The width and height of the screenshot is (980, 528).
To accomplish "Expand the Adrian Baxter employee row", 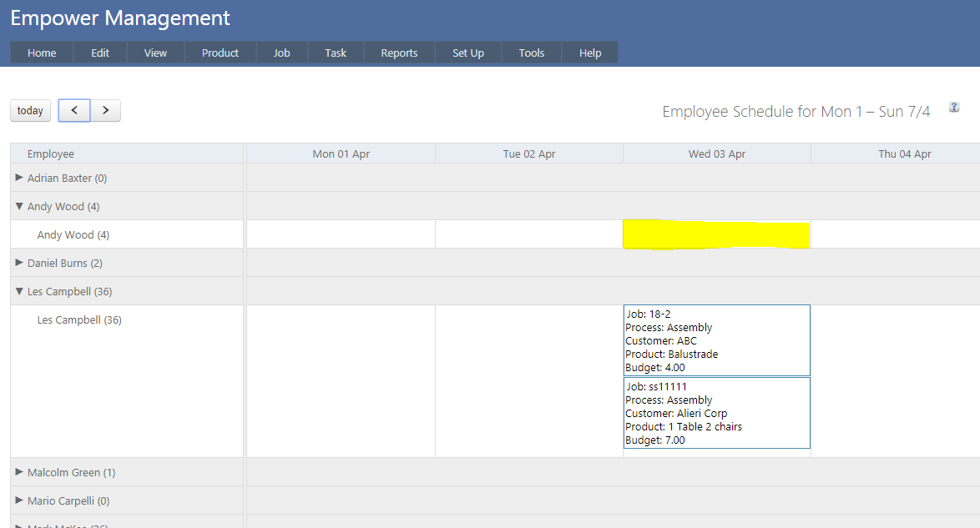I will pos(19,178).
